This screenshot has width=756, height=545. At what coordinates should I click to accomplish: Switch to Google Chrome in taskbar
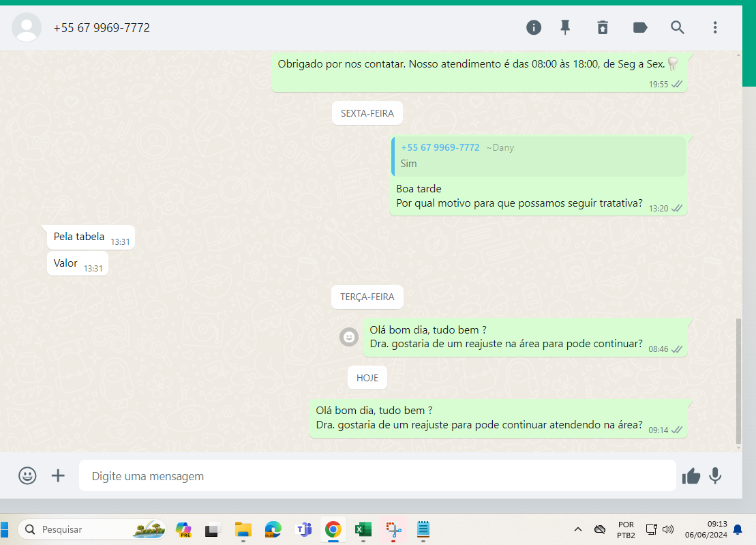(333, 529)
